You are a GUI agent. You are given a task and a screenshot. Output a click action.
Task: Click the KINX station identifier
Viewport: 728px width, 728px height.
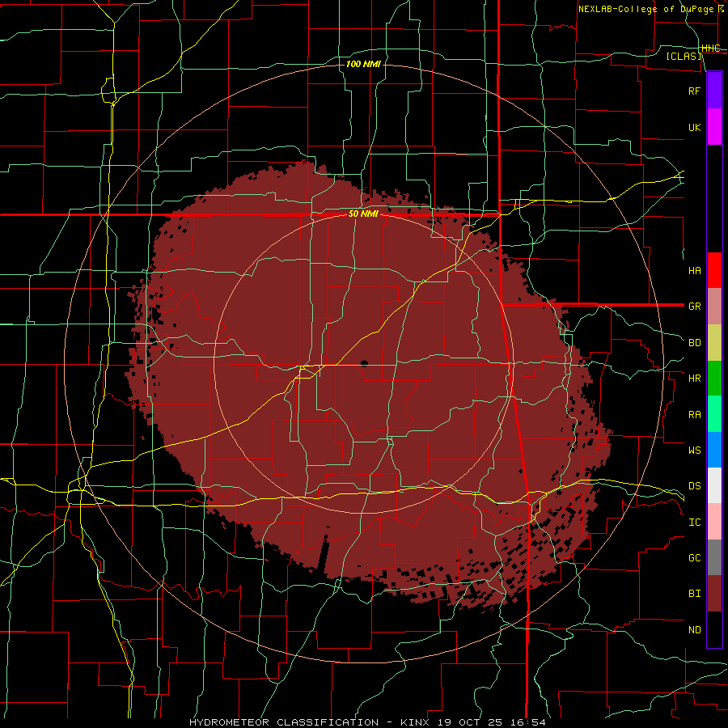(415, 722)
